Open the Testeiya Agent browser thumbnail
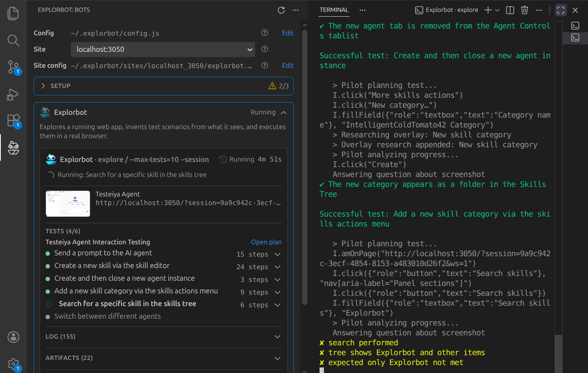The width and height of the screenshot is (588, 373). click(68, 204)
